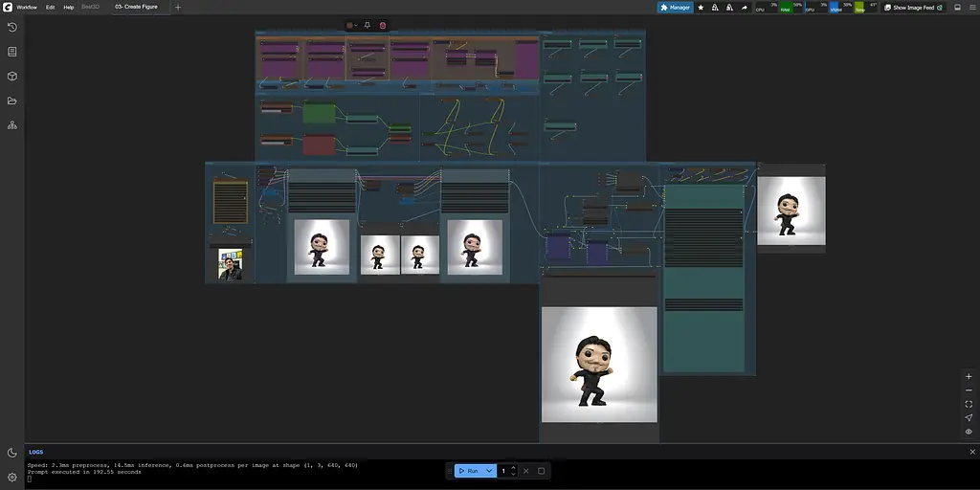This screenshot has width=980, height=490.
Task: Pin the selected group with the pin icon
Action: tap(367, 26)
